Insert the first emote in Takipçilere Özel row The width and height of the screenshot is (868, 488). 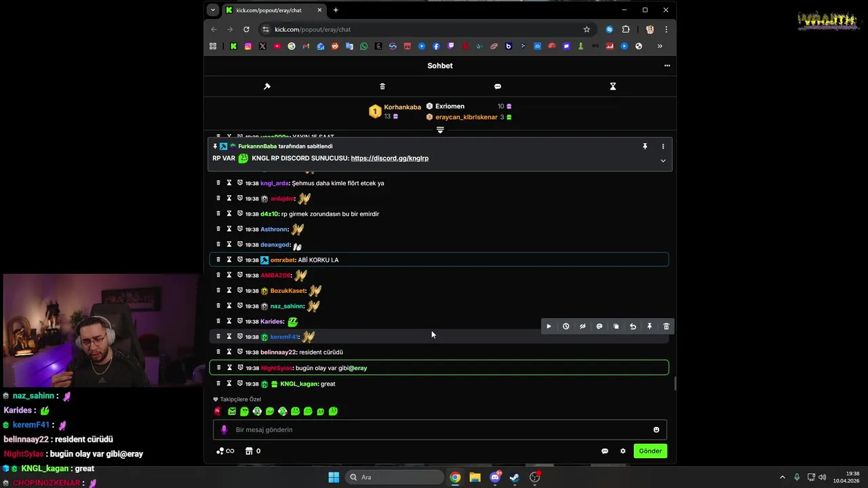pyautogui.click(x=218, y=411)
